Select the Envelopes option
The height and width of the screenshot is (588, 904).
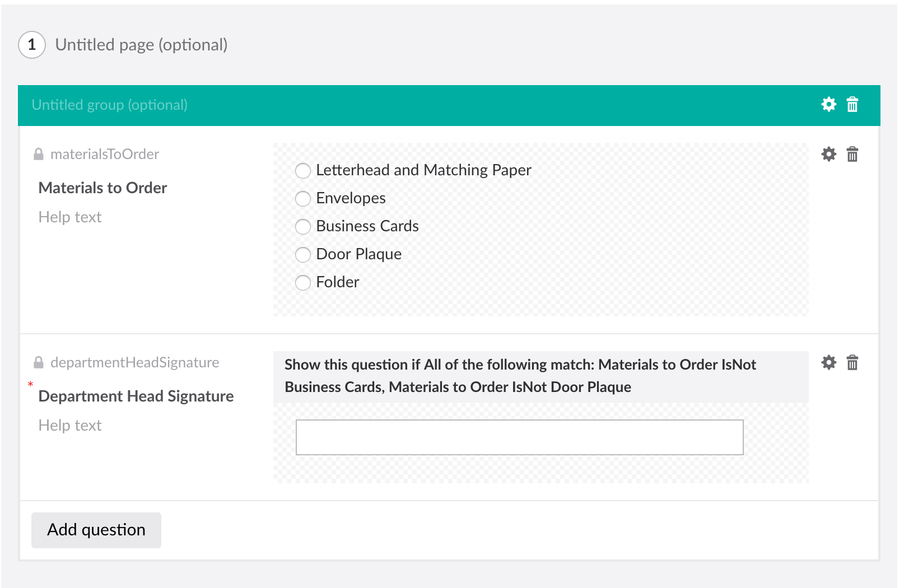point(303,199)
